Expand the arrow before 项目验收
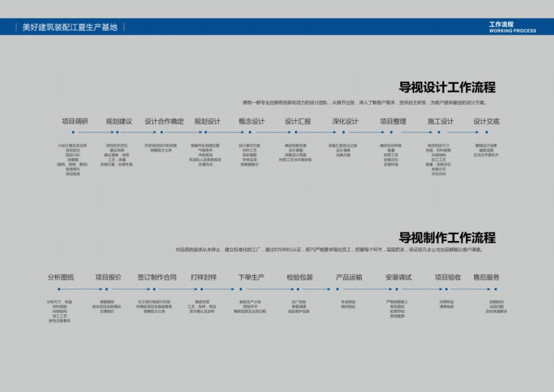The height and width of the screenshot is (392, 554). (x=422, y=289)
